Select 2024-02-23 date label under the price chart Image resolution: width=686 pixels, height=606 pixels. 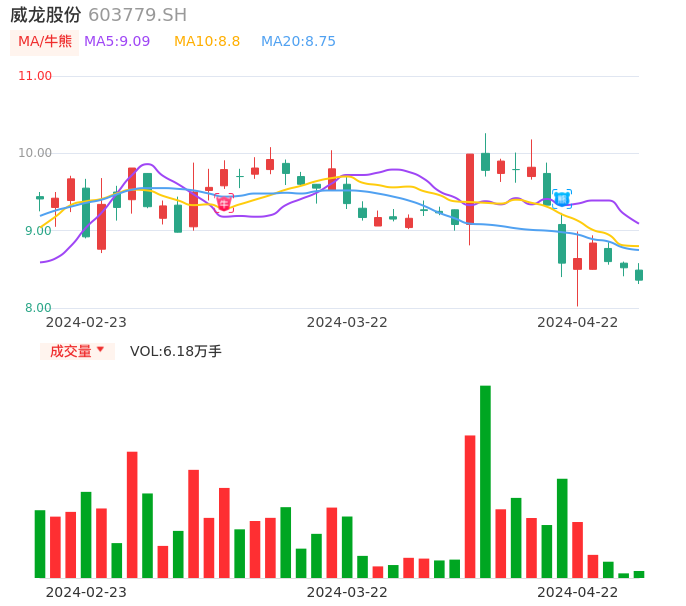pyautogui.click(x=86, y=322)
